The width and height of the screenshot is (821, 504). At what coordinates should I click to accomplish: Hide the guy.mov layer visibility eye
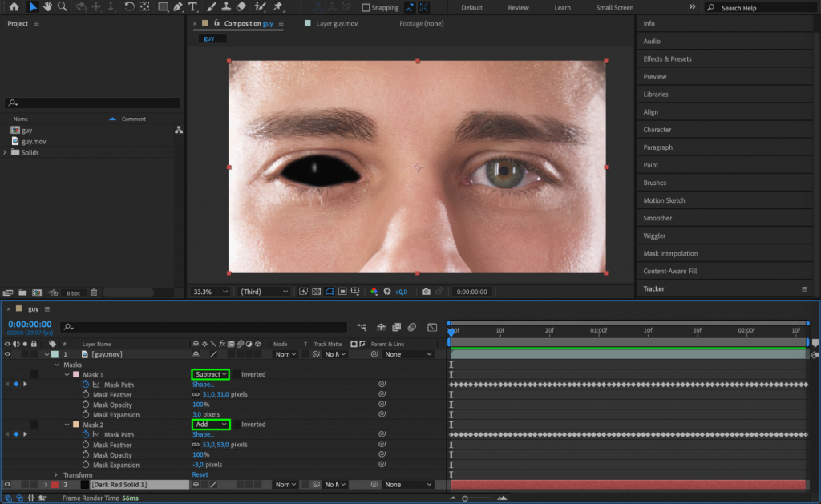pyautogui.click(x=7, y=353)
